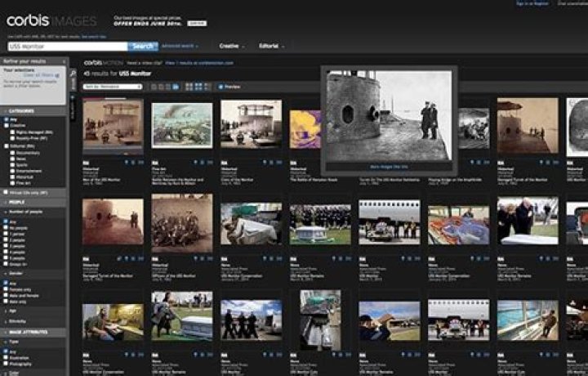The image size is (588, 376).
Task: Collapse the Refine your results panel
Action: 64,61
